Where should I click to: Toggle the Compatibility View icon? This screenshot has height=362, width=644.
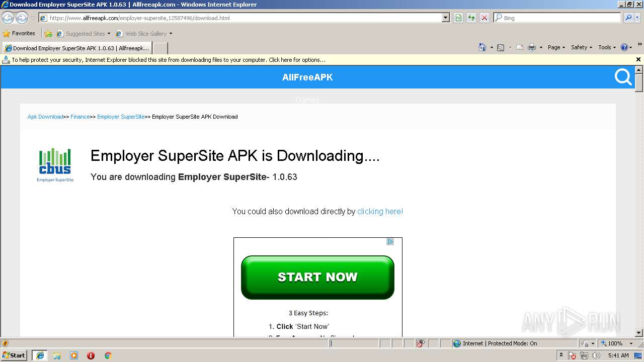tap(458, 18)
